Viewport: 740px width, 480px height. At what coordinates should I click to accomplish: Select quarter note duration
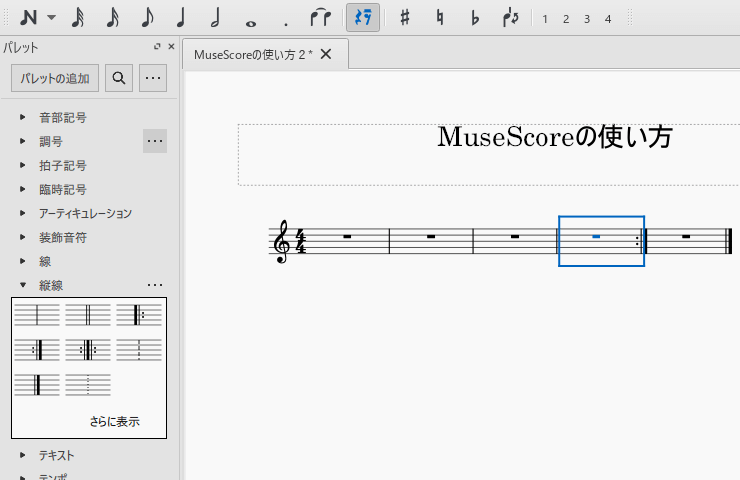click(x=181, y=18)
